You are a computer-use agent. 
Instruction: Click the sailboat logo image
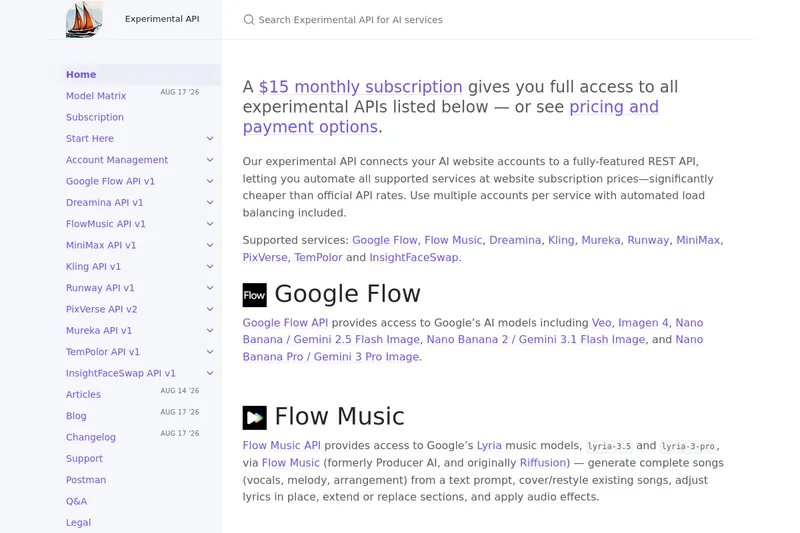click(84, 19)
